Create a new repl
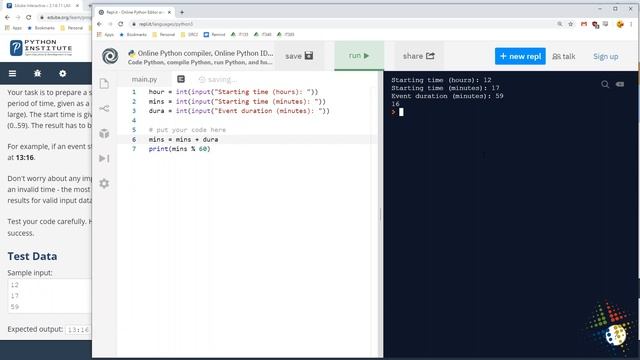Viewport: 640px width, 360px height. pyautogui.click(x=520, y=56)
